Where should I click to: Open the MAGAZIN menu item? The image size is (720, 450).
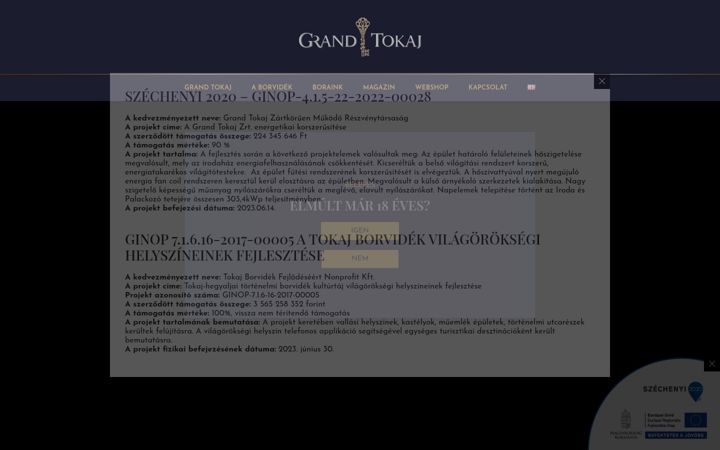[x=379, y=87]
